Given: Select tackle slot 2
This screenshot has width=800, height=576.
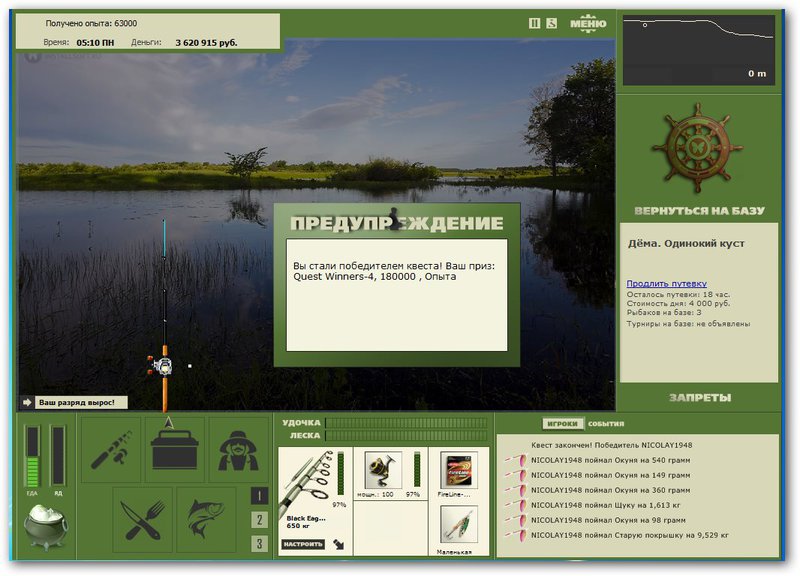Looking at the screenshot, I should (259, 520).
